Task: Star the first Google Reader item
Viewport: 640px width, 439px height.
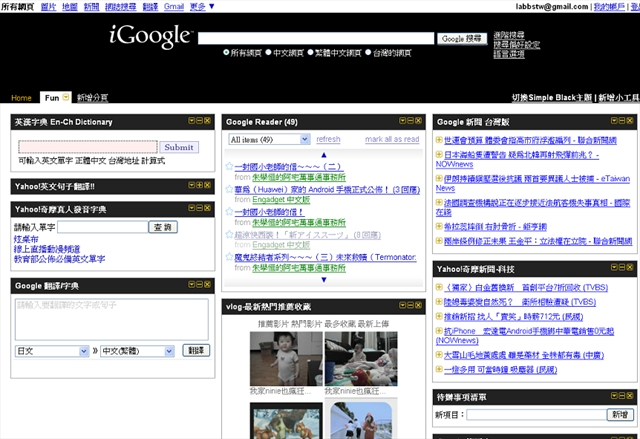Action: [x=229, y=166]
